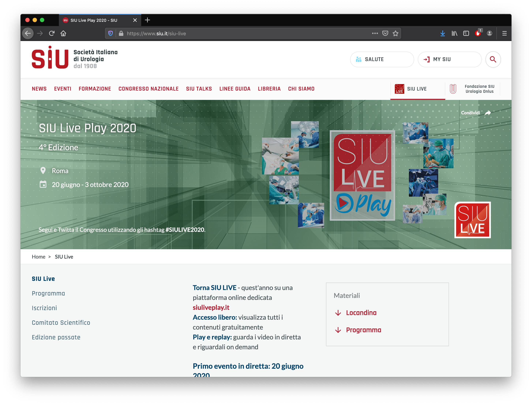Select the SIU Live Play 2020 browser tab
Image resolution: width=532 pixels, height=404 pixels.
pyautogui.click(x=100, y=20)
